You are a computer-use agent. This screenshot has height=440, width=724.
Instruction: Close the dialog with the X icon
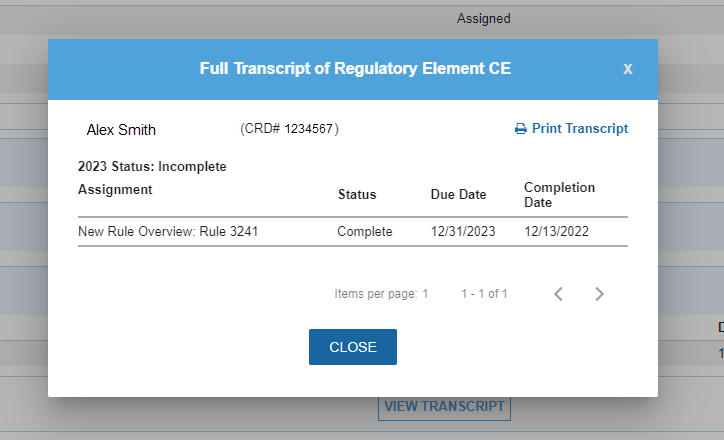(628, 69)
